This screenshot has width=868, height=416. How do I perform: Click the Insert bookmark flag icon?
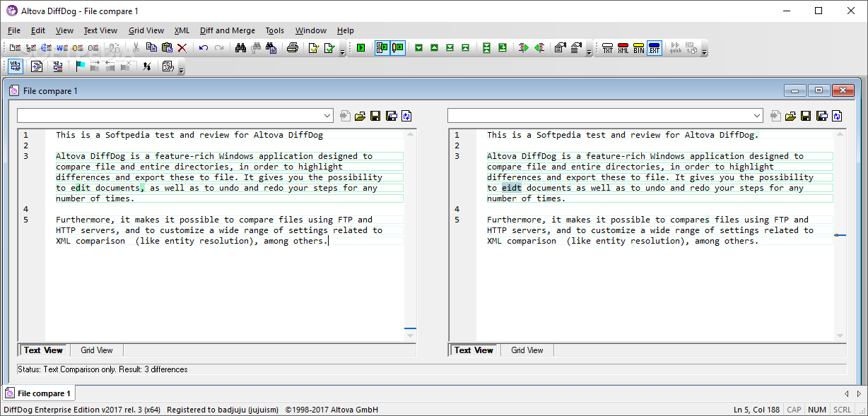[x=81, y=66]
